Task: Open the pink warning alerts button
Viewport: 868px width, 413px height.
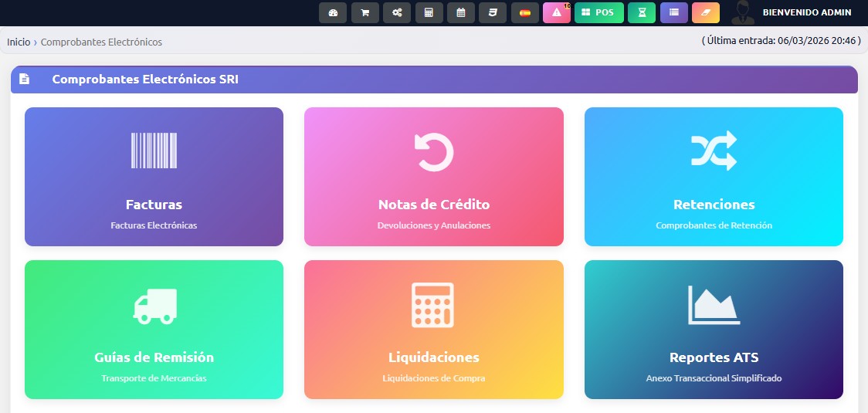Action: (556, 13)
